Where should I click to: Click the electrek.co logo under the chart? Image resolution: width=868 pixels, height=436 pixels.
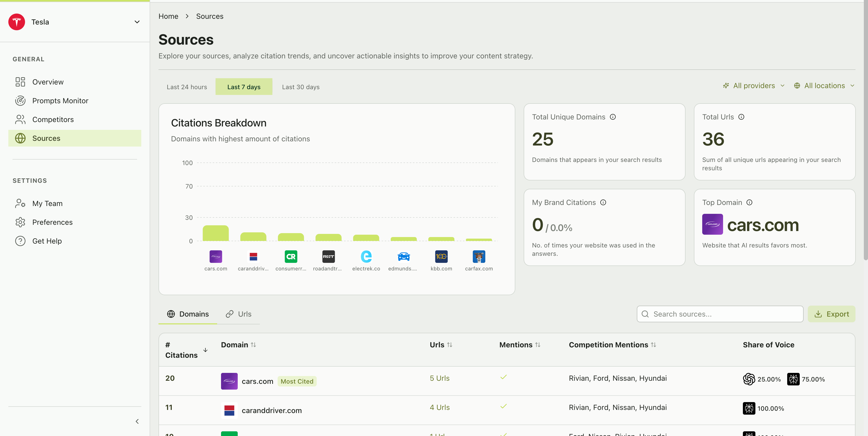click(x=366, y=257)
